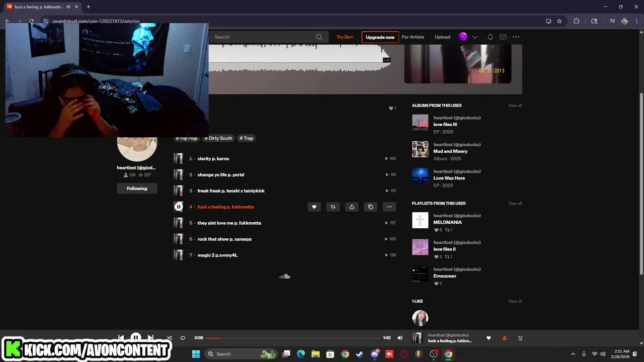Share the fuck a feeling track row
Viewport: 644px width, 362px height.
point(352,207)
